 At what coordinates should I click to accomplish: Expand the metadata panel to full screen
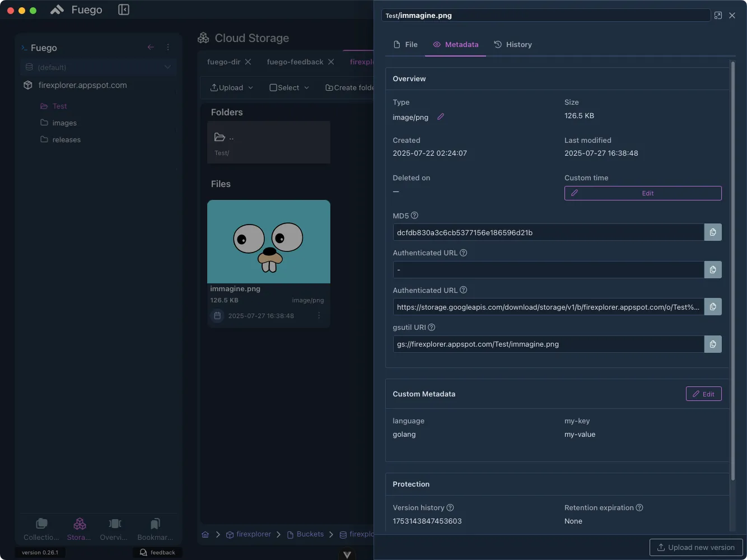pyautogui.click(x=718, y=15)
